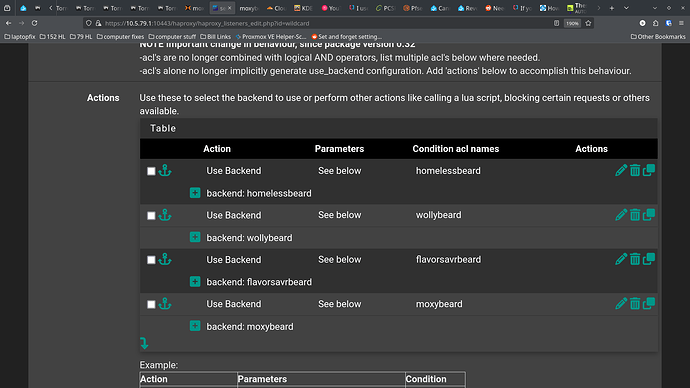
Task: Click the 'Use Backend' text in moxybeard row
Action: point(234,304)
